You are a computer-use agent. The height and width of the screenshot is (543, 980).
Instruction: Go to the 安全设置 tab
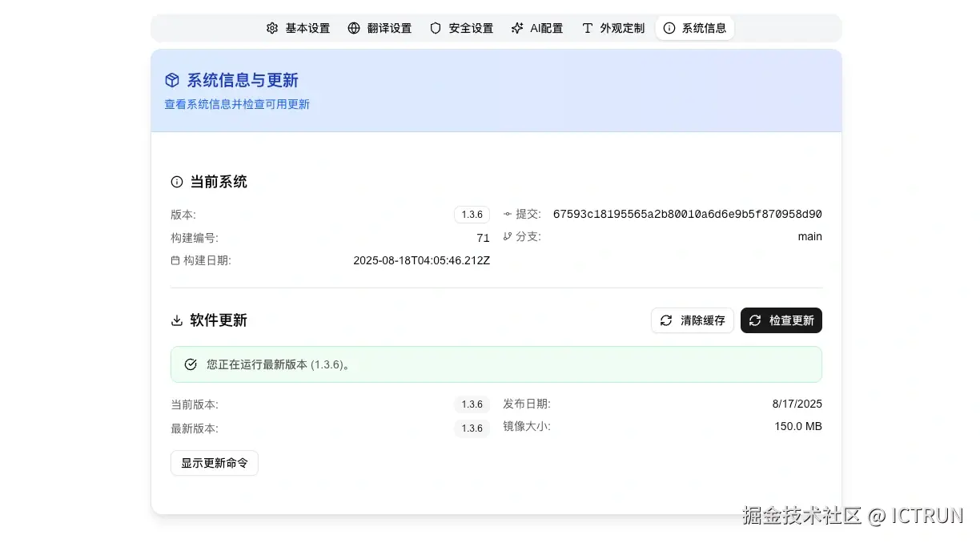click(x=461, y=28)
